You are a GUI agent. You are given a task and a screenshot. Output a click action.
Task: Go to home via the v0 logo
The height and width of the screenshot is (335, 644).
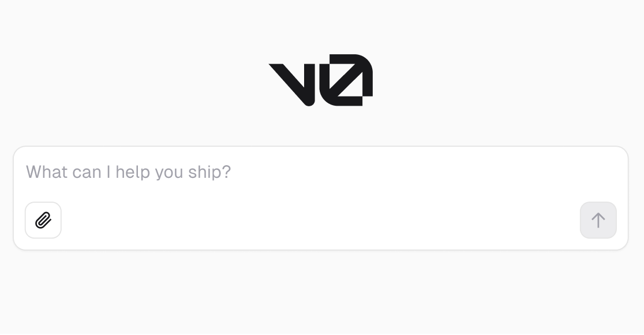point(321,80)
